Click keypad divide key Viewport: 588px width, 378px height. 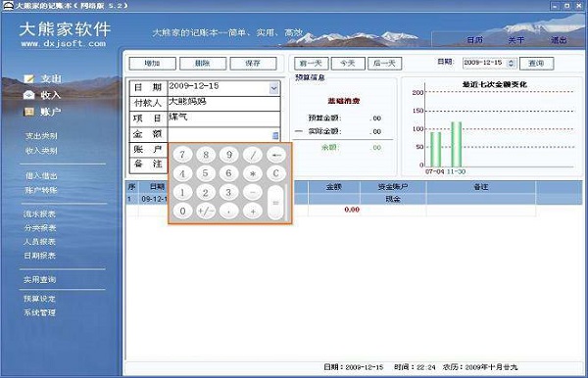pyautogui.click(x=253, y=155)
